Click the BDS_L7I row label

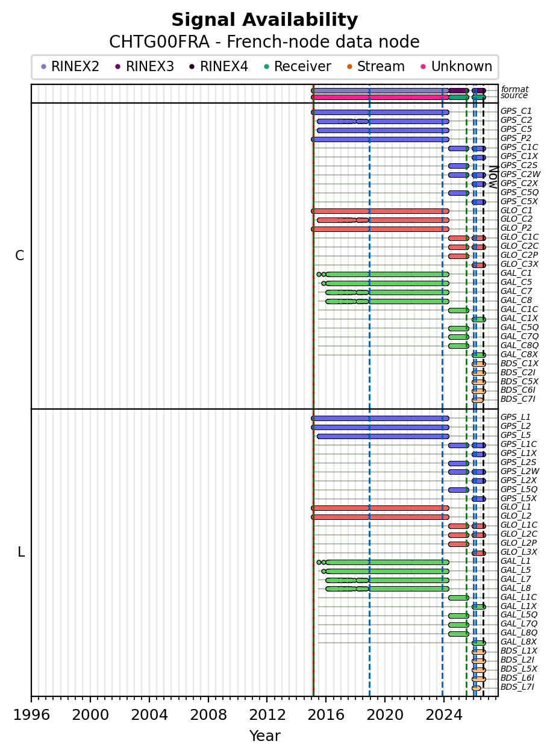(x=517, y=687)
